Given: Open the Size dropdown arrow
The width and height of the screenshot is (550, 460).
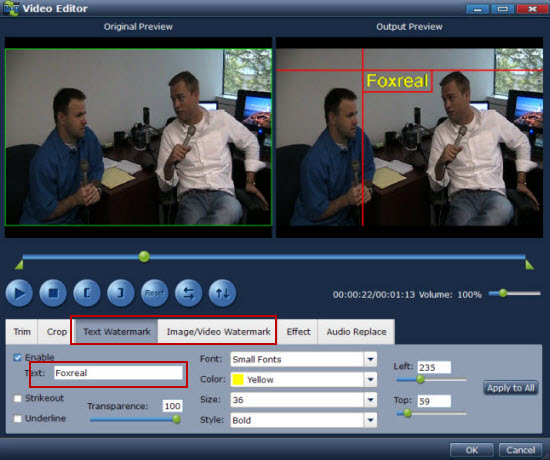Looking at the screenshot, I should (370, 400).
